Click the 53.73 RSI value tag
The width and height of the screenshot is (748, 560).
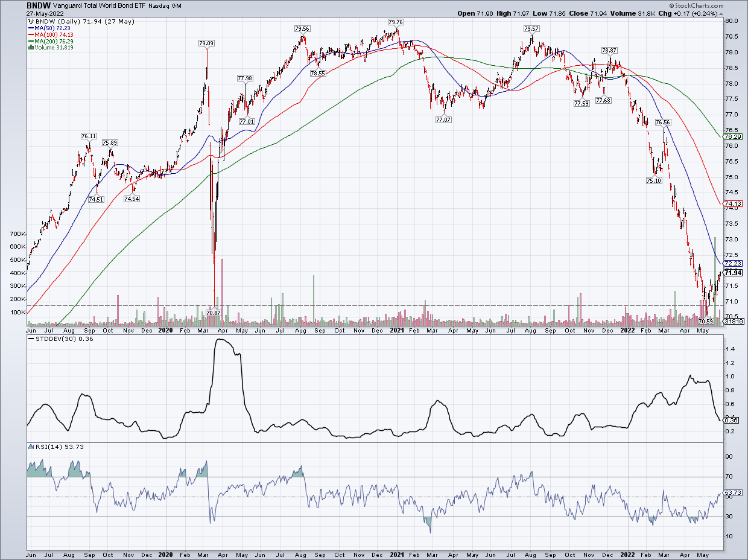tap(734, 494)
